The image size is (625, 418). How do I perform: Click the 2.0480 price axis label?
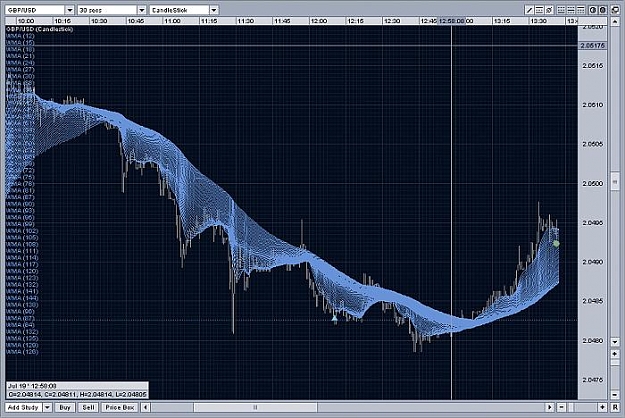point(593,341)
